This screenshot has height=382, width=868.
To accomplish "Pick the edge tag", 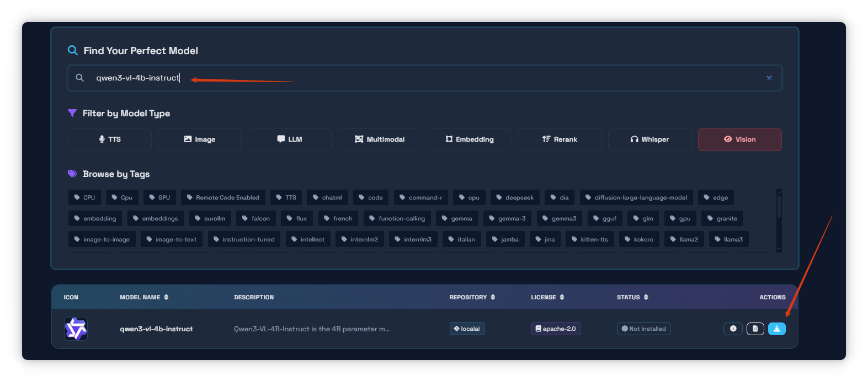I will (x=716, y=197).
